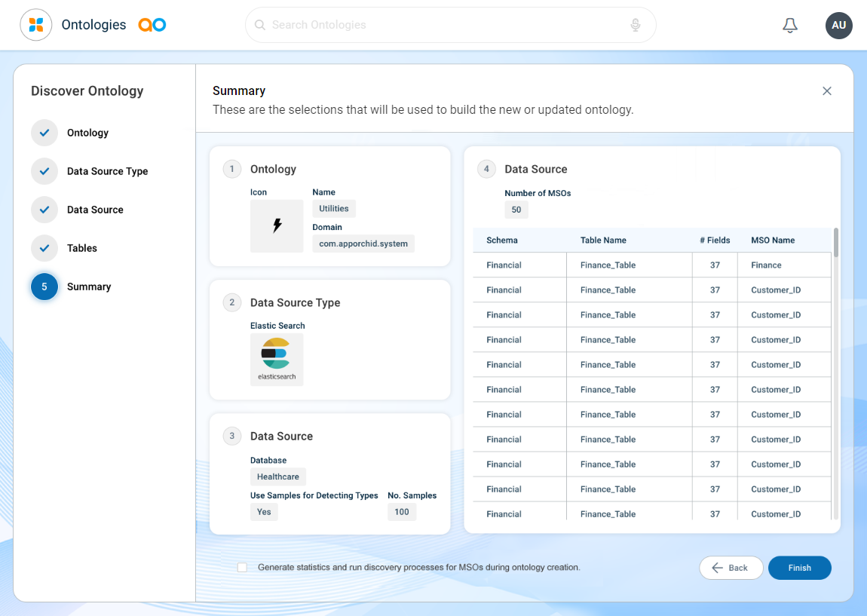Click the orange-blue infinity logo icon

pos(152,25)
